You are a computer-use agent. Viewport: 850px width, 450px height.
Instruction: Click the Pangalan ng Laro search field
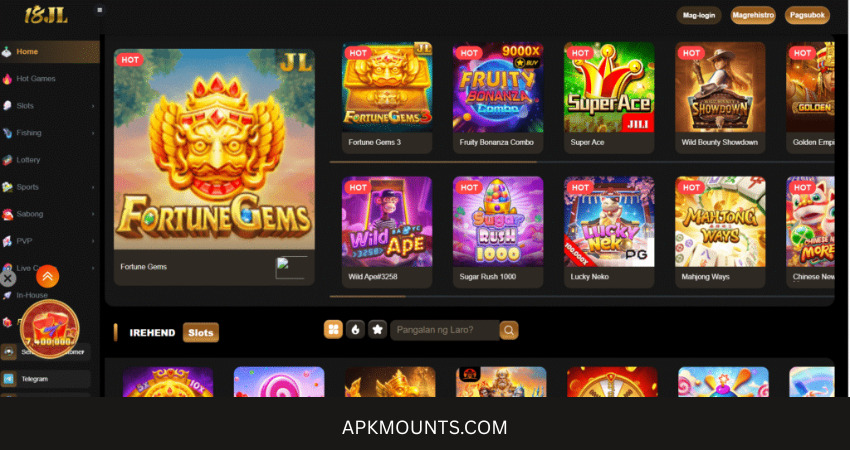(445, 330)
